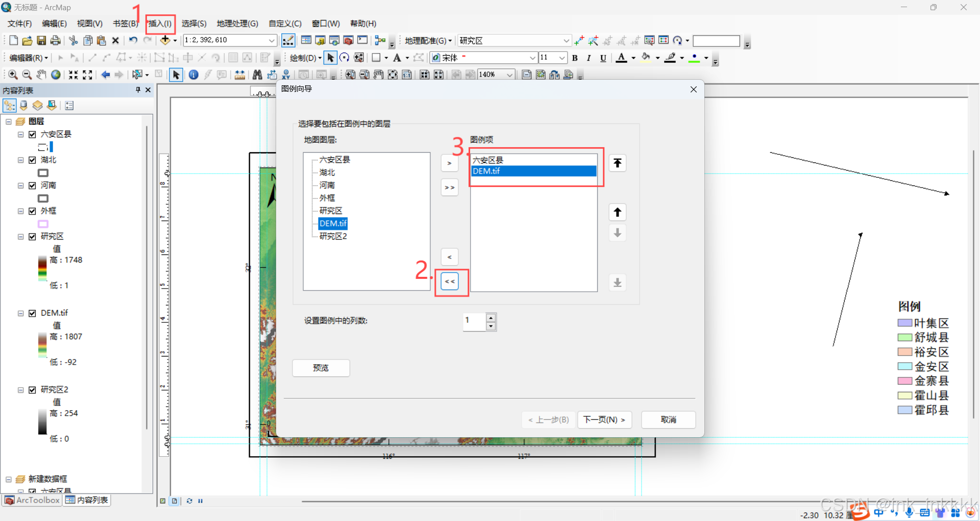This screenshot has height=521, width=980.
Task: Click the Save floppy disk icon
Action: click(x=41, y=40)
